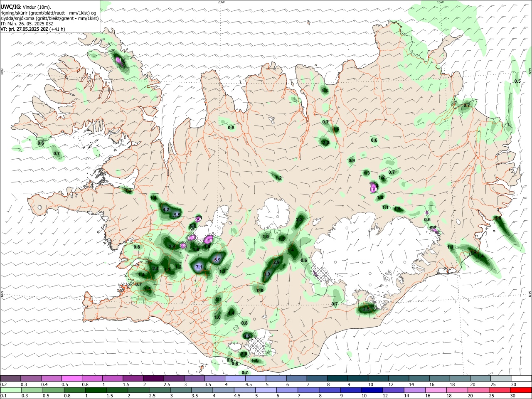The width and height of the screenshot is (532, 399).
Task: Pick the darkest green swatch starting at 1 on the rain scale
Action: point(96,390)
